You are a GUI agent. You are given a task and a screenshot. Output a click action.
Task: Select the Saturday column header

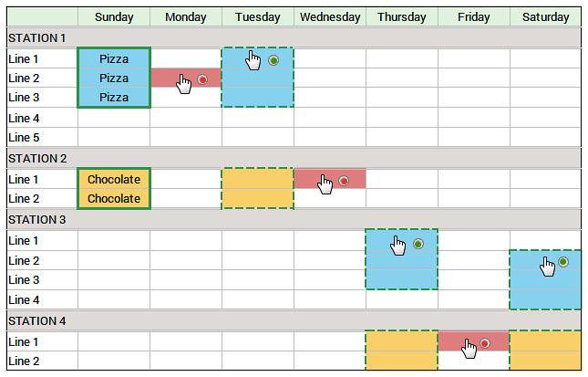click(x=545, y=17)
